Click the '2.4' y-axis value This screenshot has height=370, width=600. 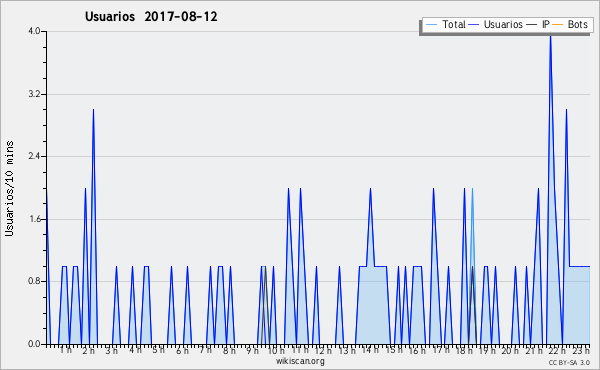[34, 156]
